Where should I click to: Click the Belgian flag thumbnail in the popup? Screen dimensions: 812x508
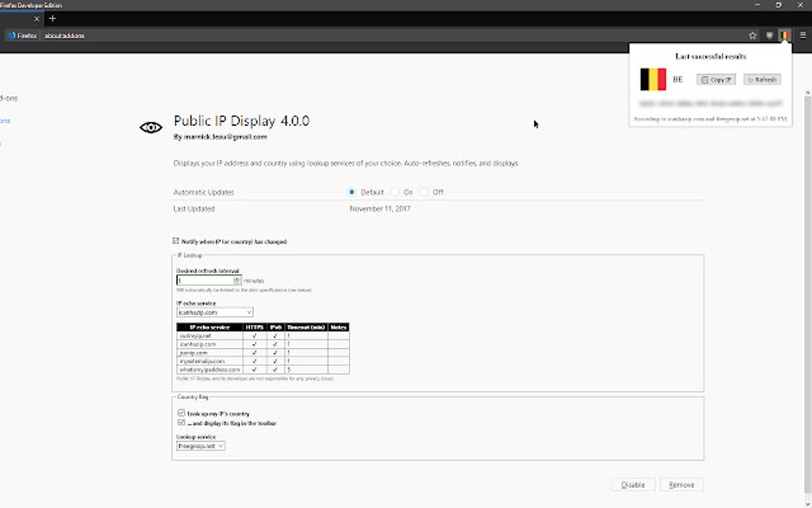click(x=651, y=79)
